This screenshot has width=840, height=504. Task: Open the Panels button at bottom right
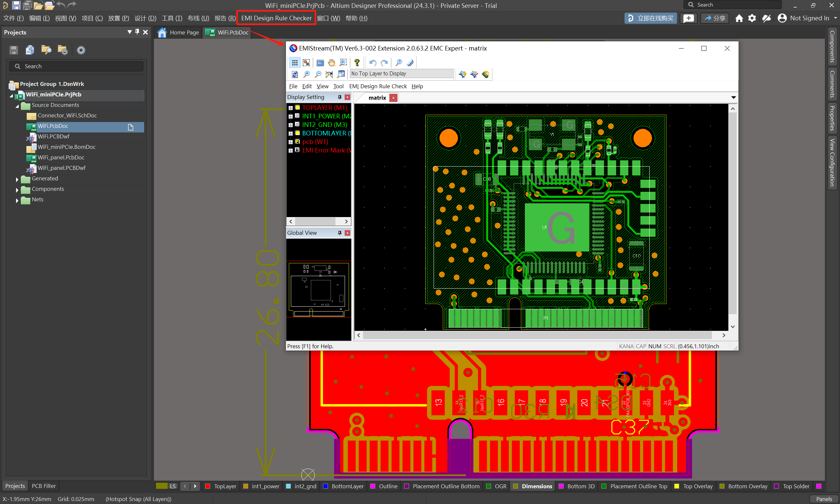pyautogui.click(x=824, y=498)
